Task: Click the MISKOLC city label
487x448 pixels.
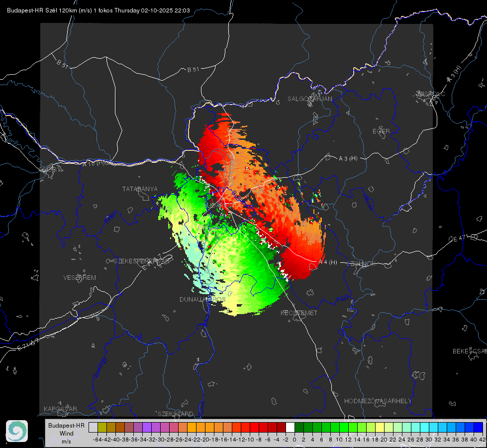Action: click(x=431, y=94)
